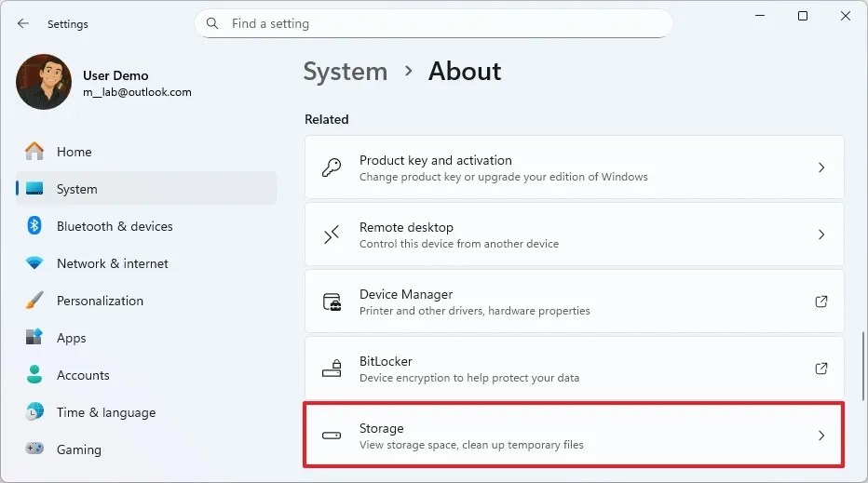
Task: Click the Accounts person icon
Action: [34, 374]
